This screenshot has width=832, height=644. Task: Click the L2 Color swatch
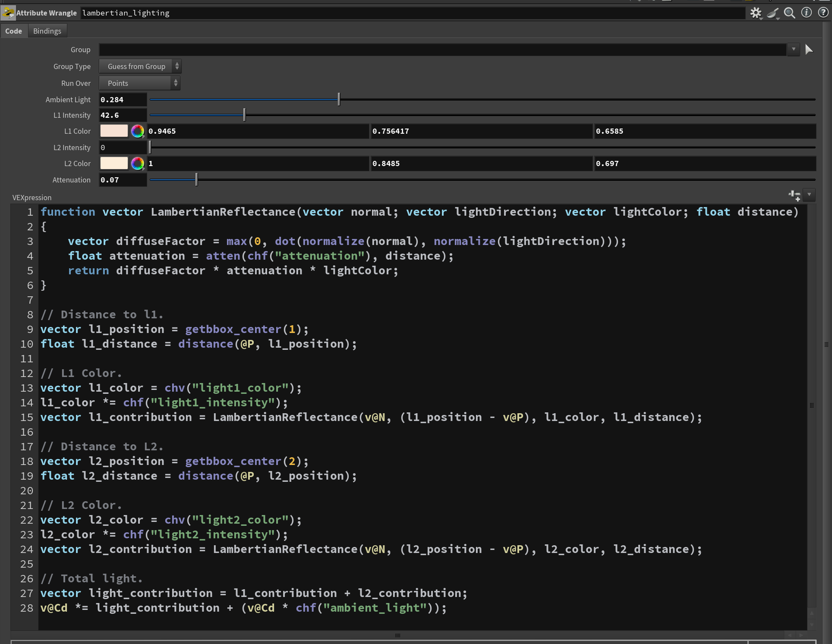coord(114,163)
